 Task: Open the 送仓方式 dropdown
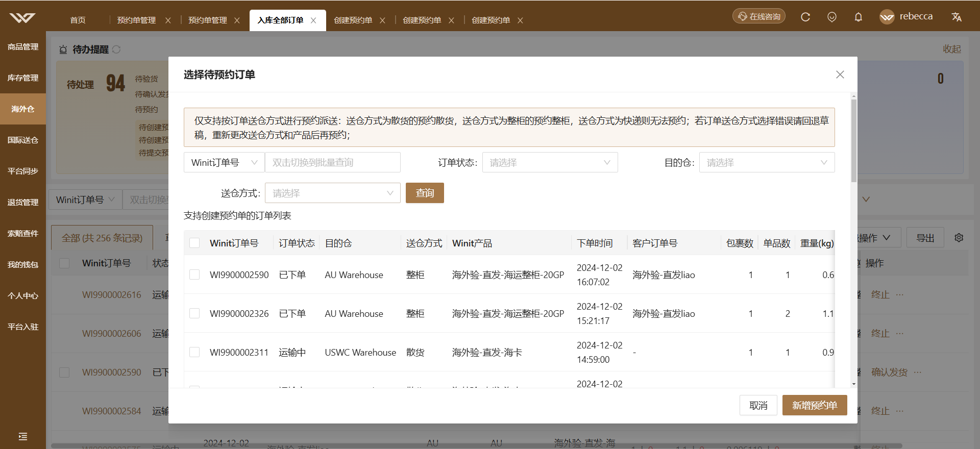click(x=332, y=193)
